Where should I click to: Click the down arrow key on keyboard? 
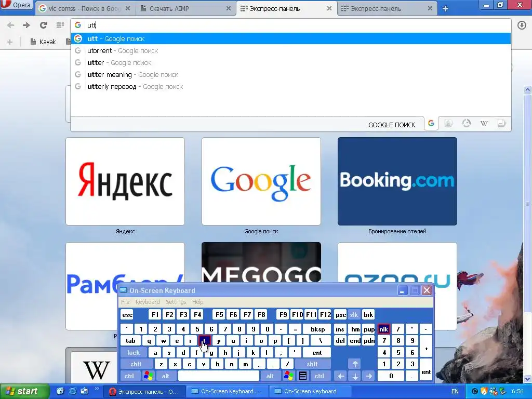coord(355,376)
